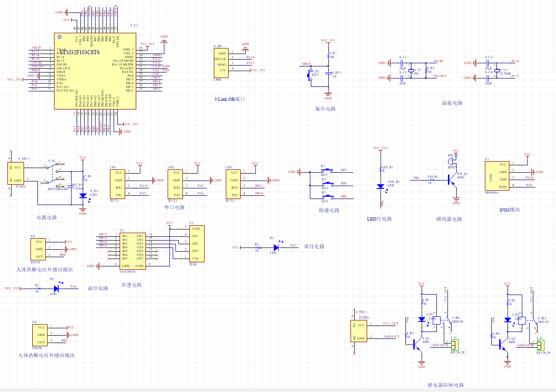Image resolution: width=556 pixels, height=392 pixels.
Task: Click the 'OSCIN' net label at crystal circuit
Action: coord(439,61)
